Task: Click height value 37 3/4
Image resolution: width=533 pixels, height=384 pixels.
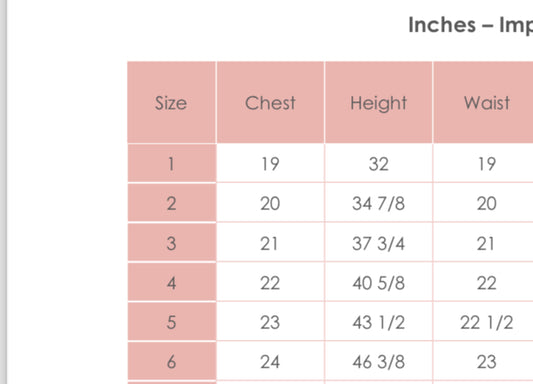Action: point(378,243)
